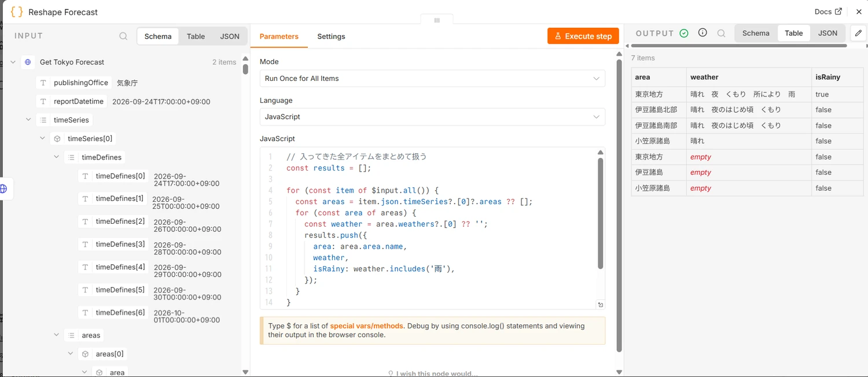The height and width of the screenshot is (377, 868).
Task: Switch input view to Table
Action: click(x=196, y=36)
